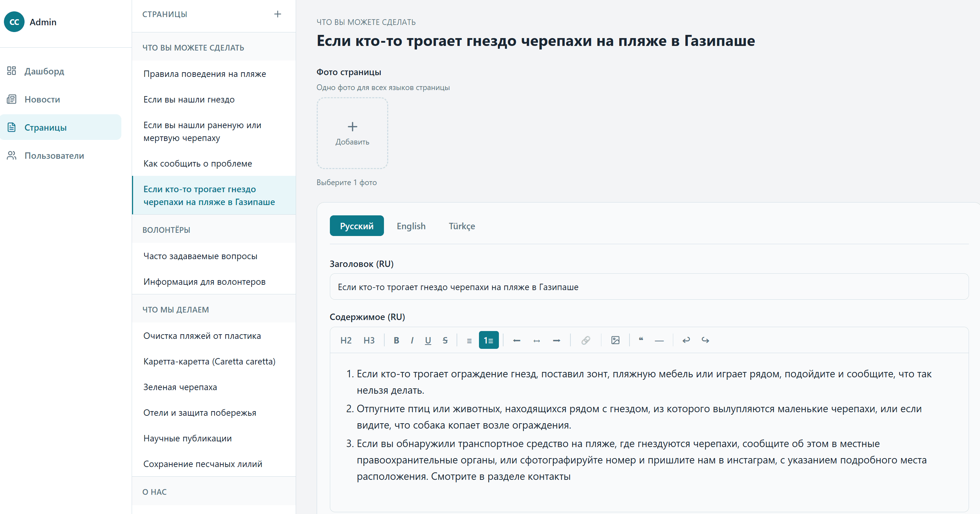
Task: Toggle bold formatting
Action: (x=396, y=340)
